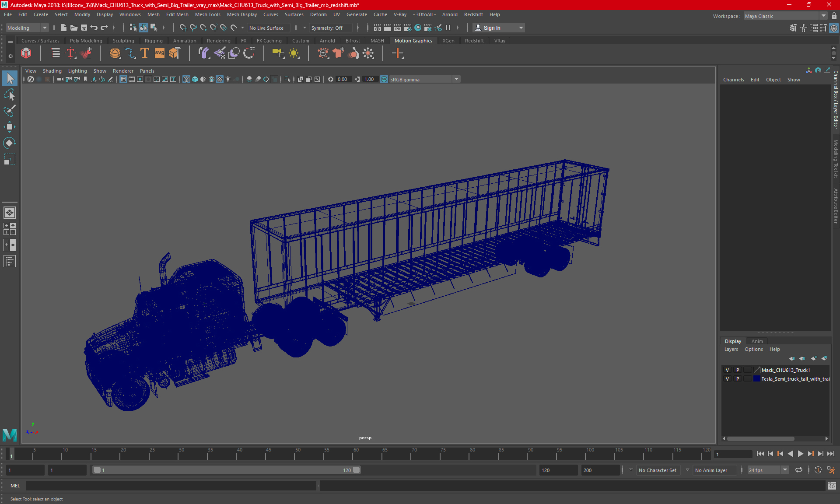Open the Mesh Tools menu
Image resolution: width=840 pixels, height=504 pixels.
point(207,14)
